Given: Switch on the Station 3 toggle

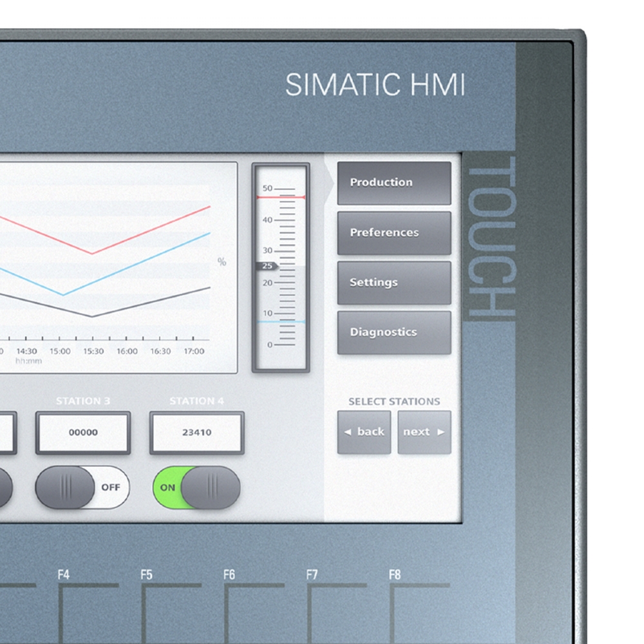Looking at the screenshot, I should click(x=82, y=488).
